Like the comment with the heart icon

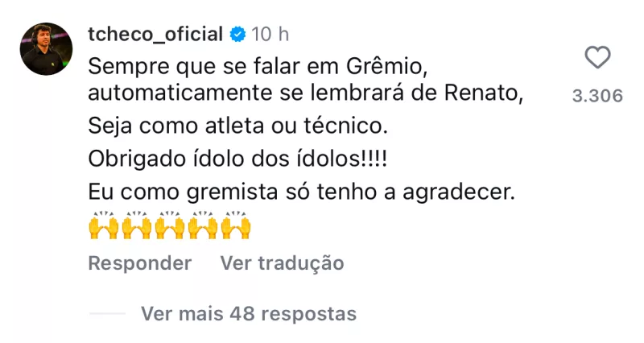[597, 59]
